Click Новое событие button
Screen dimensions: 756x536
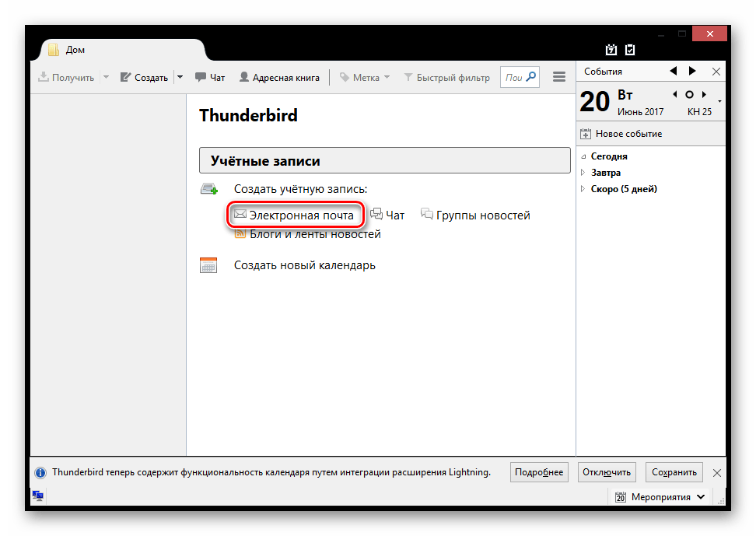coord(621,134)
